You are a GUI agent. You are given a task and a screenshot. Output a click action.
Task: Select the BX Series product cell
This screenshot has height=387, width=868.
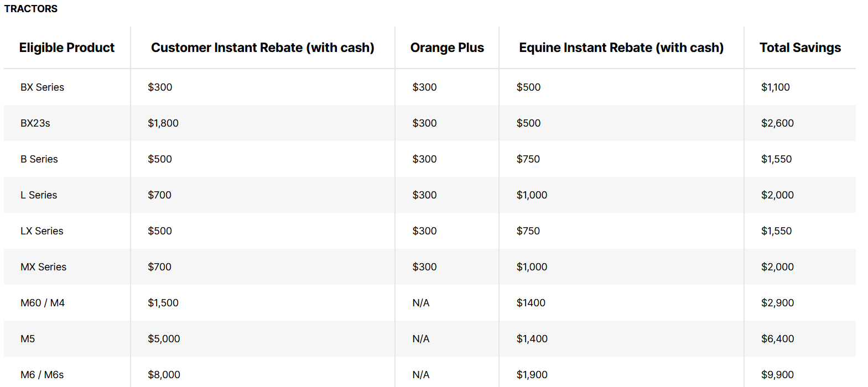point(43,87)
